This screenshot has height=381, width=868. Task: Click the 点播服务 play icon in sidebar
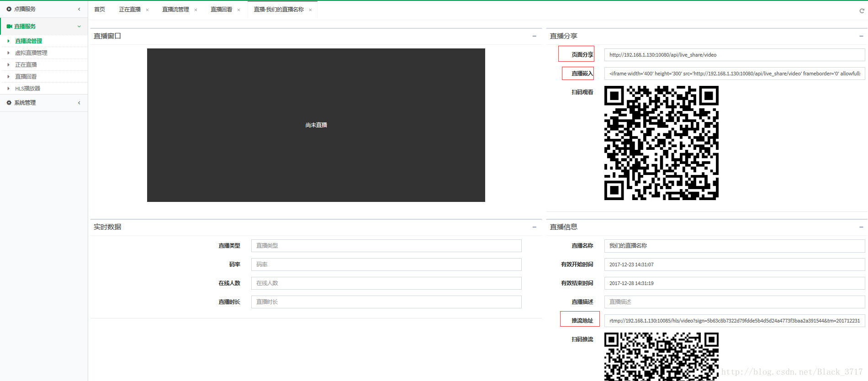click(9, 9)
